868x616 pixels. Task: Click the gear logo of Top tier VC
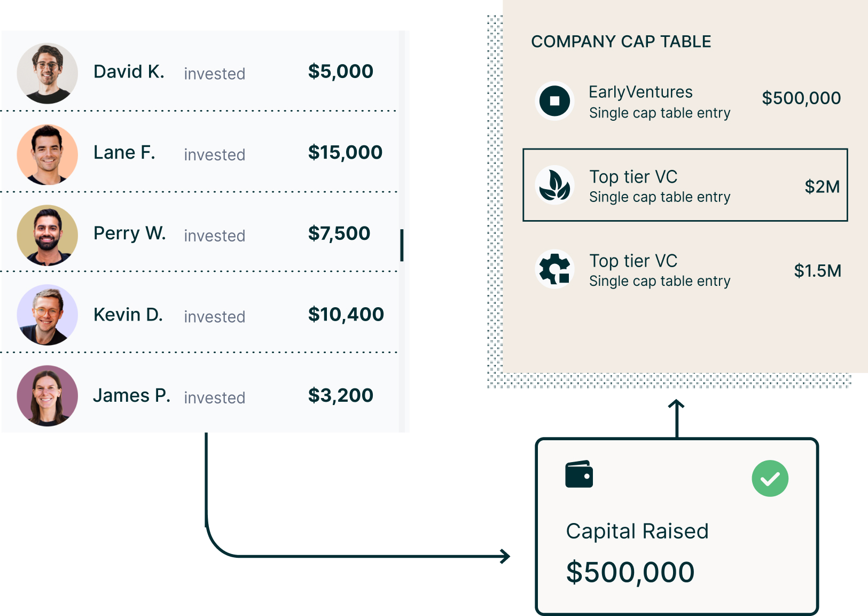click(x=554, y=269)
